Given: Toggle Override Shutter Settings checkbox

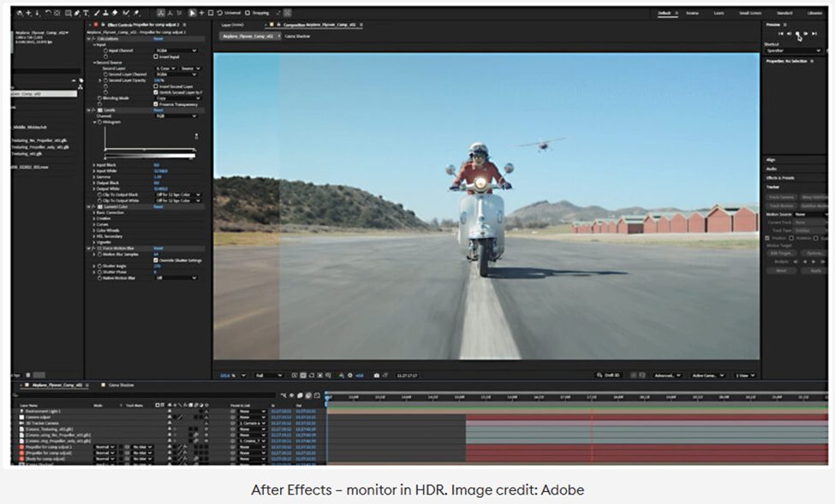Looking at the screenshot, I should pos(156,260).
